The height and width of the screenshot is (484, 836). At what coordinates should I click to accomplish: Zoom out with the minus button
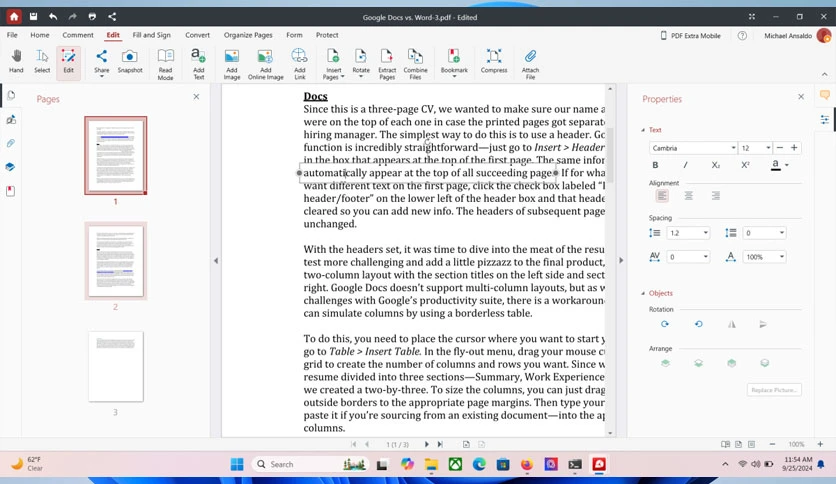tap(772, 444)
